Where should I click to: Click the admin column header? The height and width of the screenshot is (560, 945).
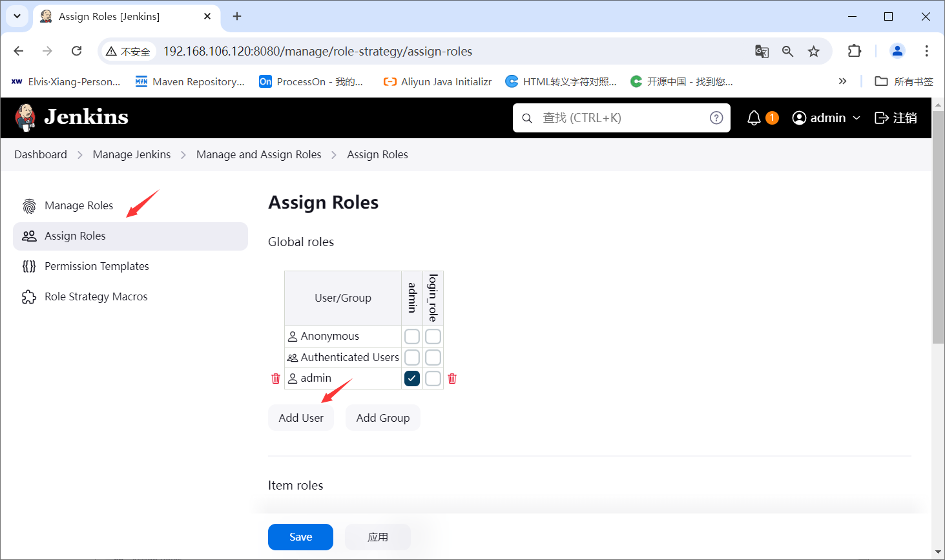click(x=412, y=298)
